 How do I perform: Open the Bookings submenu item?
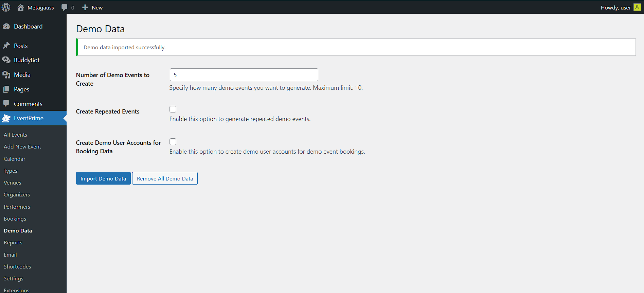15,219
